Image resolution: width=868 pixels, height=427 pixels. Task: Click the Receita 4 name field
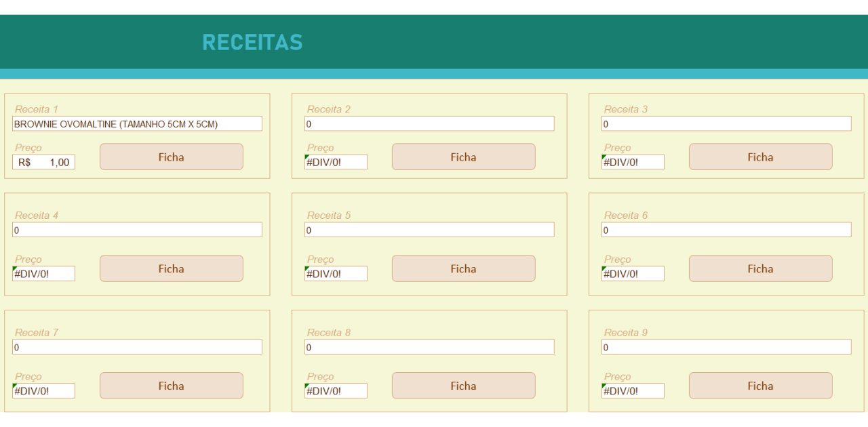point(137,230)
